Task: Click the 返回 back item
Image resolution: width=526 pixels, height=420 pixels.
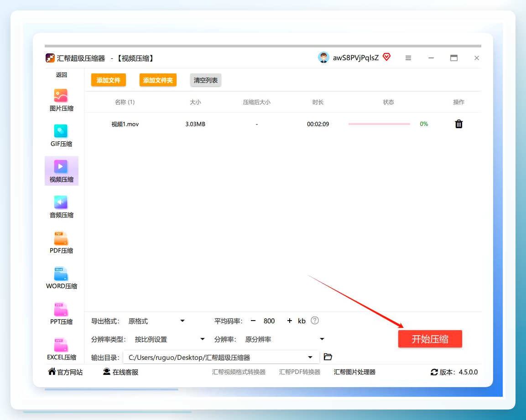Action: pos(62,75)
